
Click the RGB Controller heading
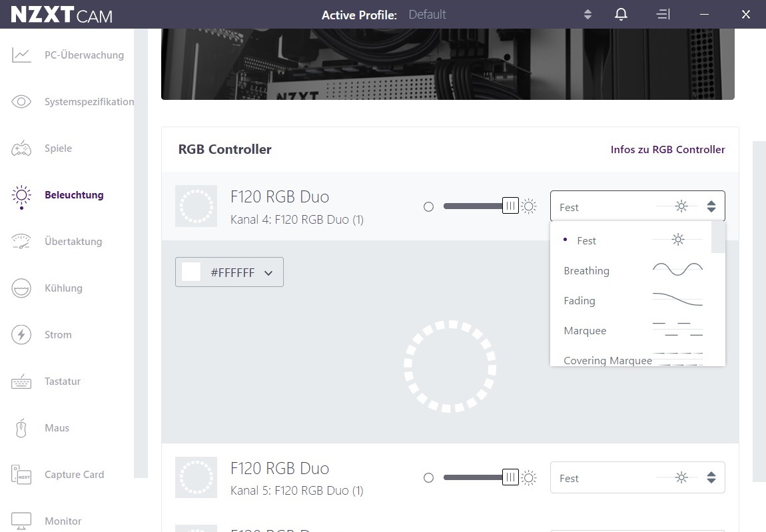point(224,150)
